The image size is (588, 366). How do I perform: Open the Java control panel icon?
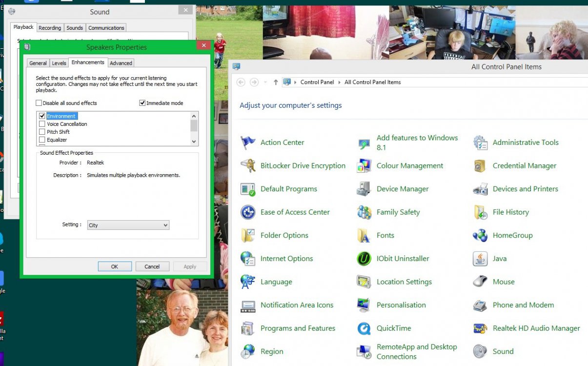500,259
